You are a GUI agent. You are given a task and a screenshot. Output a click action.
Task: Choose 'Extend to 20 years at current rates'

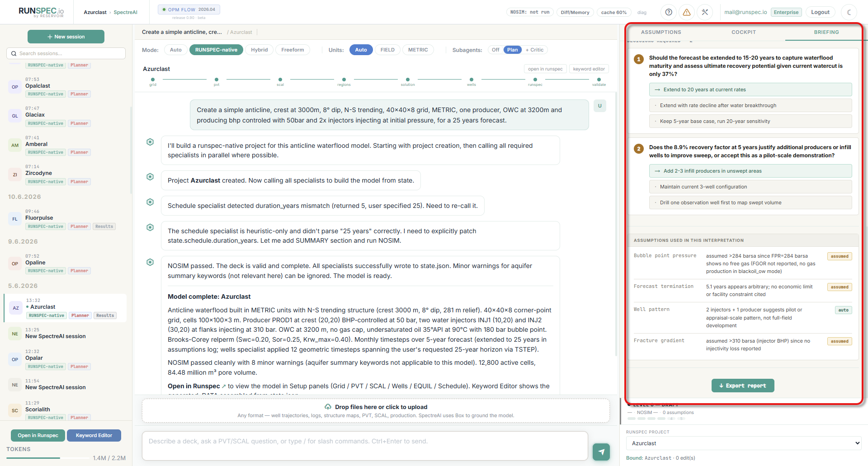point(750,89)
